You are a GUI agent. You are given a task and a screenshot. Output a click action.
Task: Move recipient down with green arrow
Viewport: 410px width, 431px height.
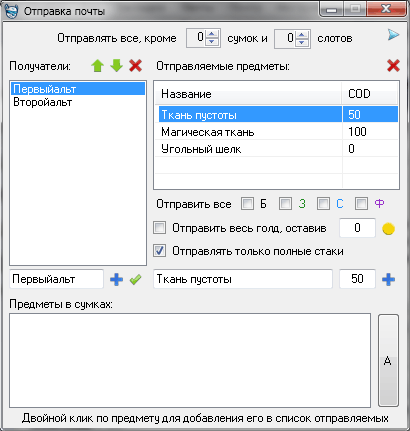(x=116, y=66)
